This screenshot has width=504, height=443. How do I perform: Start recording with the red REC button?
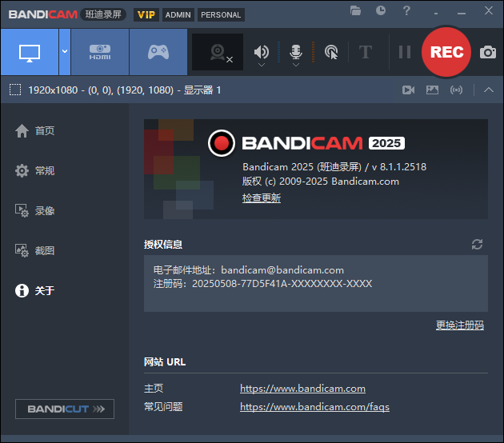[446, 52]
